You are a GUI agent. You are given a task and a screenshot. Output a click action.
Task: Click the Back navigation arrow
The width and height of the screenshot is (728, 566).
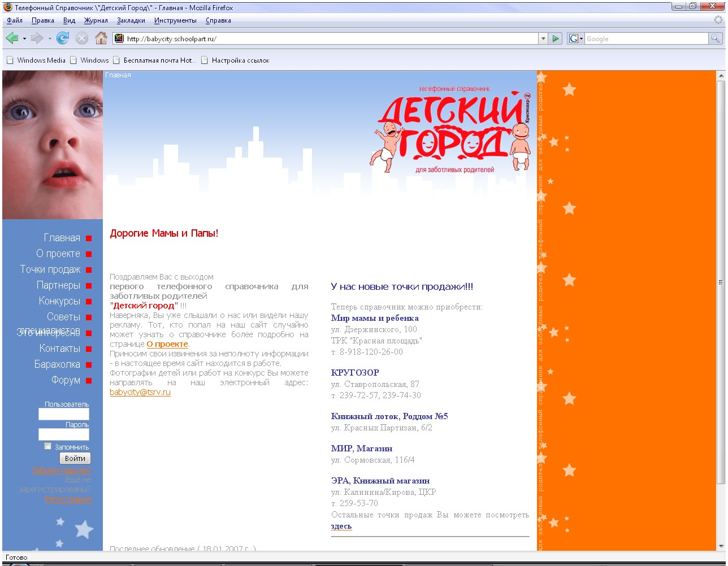pyautogui.click(x=12, y=38)
